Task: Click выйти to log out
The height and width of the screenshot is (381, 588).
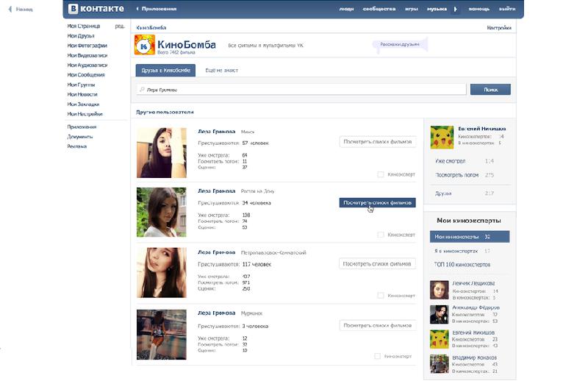Action: click(507, 9)
